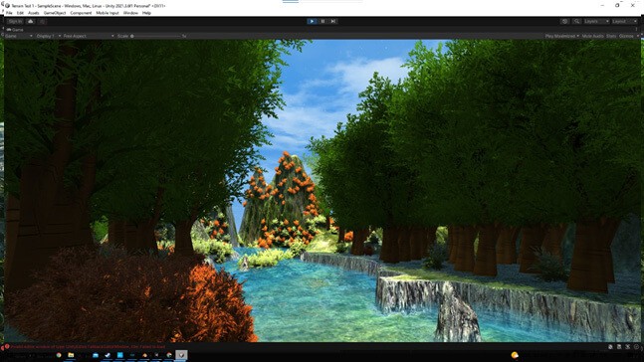Open the Component menu
644x362 pixels.
pyautogui.click(x=81, y=13)
